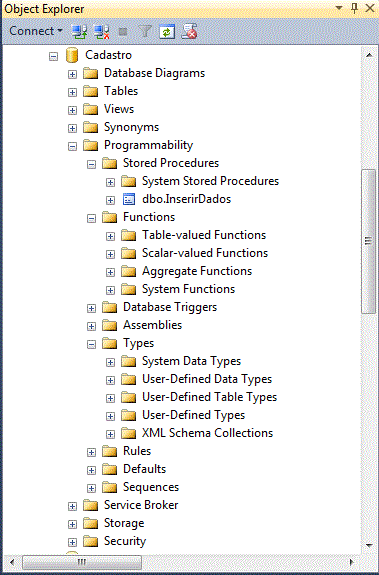Click the last Object Explorer toolbar icon
Screen dimensions: 379x575
pos(190,32)
